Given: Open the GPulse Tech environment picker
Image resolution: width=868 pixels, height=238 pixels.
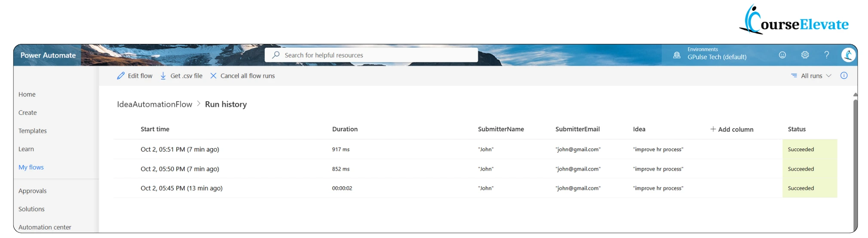Looking at the screenshot, I should 717,57.
